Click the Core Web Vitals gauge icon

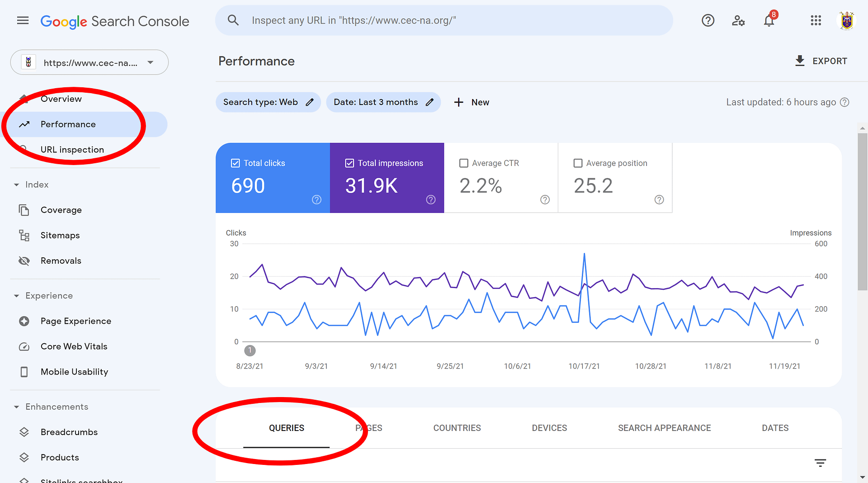[24, 346]
